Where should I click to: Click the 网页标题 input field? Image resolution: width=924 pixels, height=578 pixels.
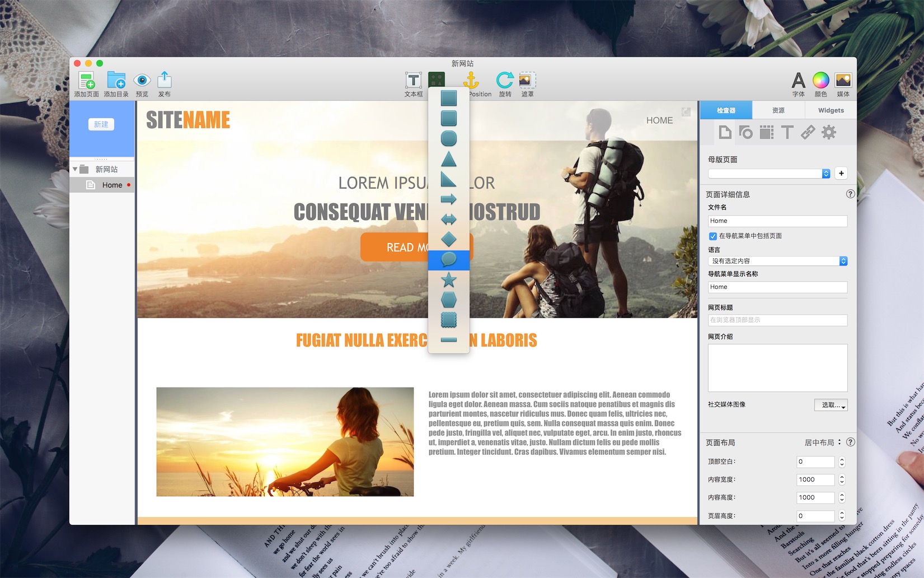pyautogui.click(x=777, y=320)
